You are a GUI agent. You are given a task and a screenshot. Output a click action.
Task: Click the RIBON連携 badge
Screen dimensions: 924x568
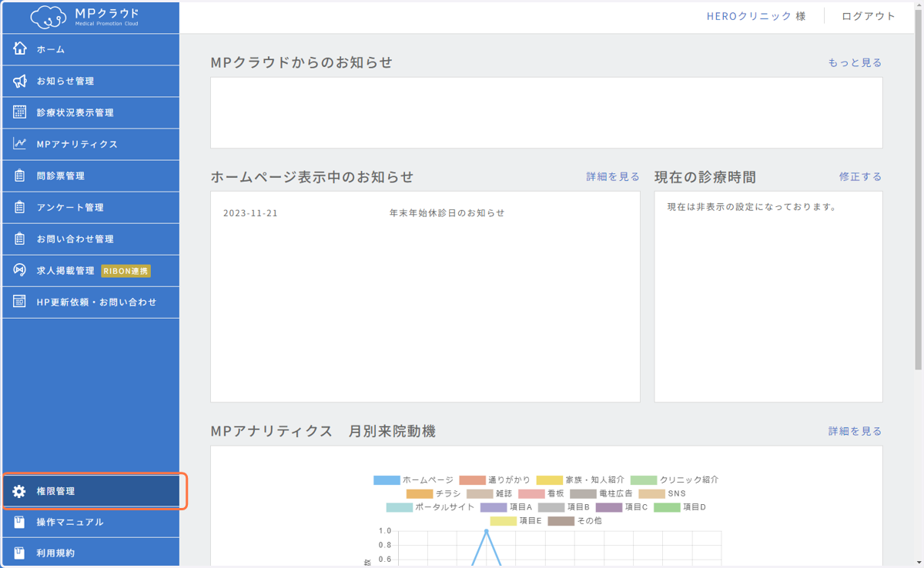coord(126,271)
